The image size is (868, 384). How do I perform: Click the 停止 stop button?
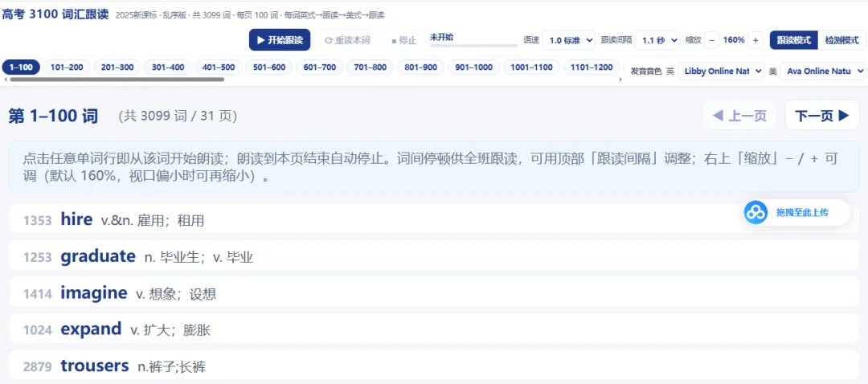coord(403,40)
